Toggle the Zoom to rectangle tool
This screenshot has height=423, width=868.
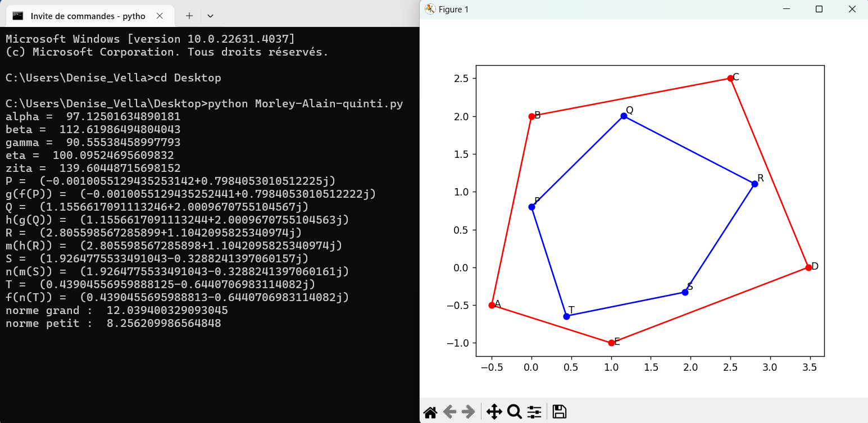[514, 412]
